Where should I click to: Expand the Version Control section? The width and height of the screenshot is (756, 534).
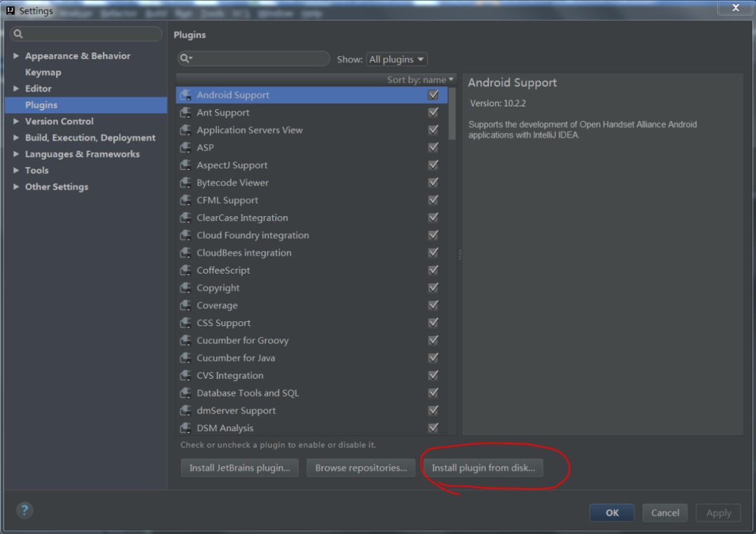click(16, 122)
